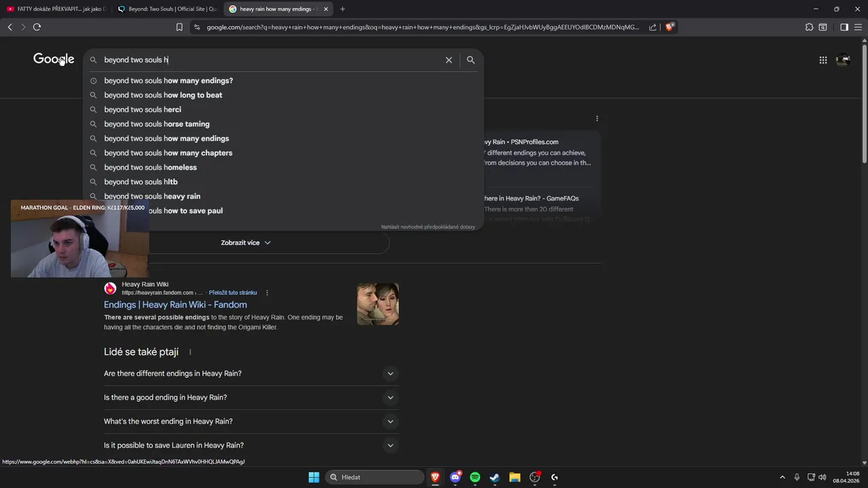Open Logitech G Hub taskbar icon

[554, 477]
